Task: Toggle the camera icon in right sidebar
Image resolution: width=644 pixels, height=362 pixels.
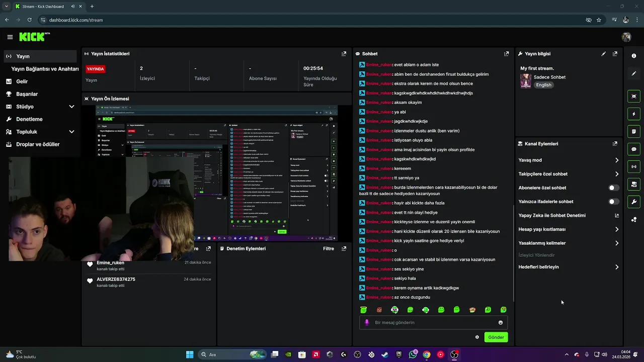Action: tap(634, 184)
